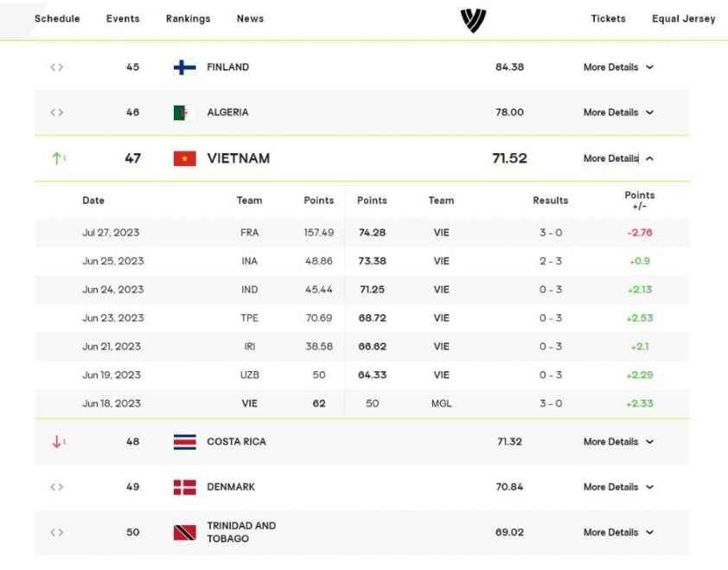Click the Trinidad and Tobago flag
Image resolution: width=728 pixels, height=570 pixels.
pyautogui.click(x=184, y=532)
